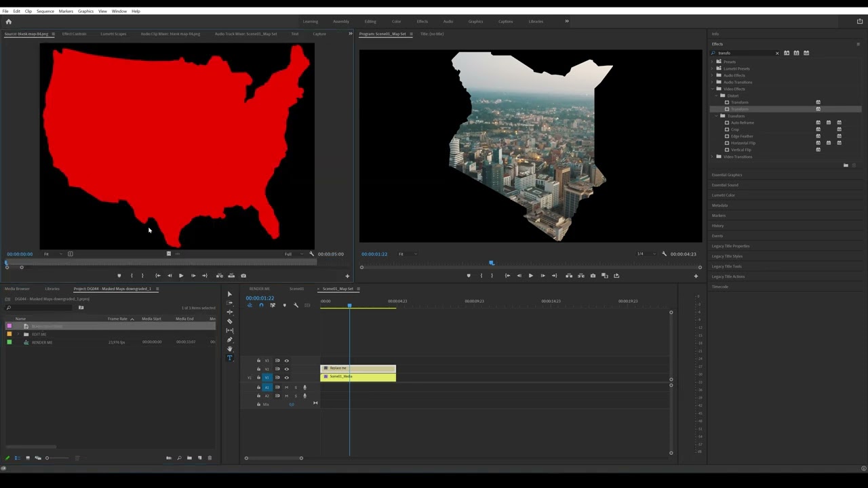Toggle visibility of track V3
Image resolution: width=868 pixels, height=488 pixels.
[x=286, y=361]
